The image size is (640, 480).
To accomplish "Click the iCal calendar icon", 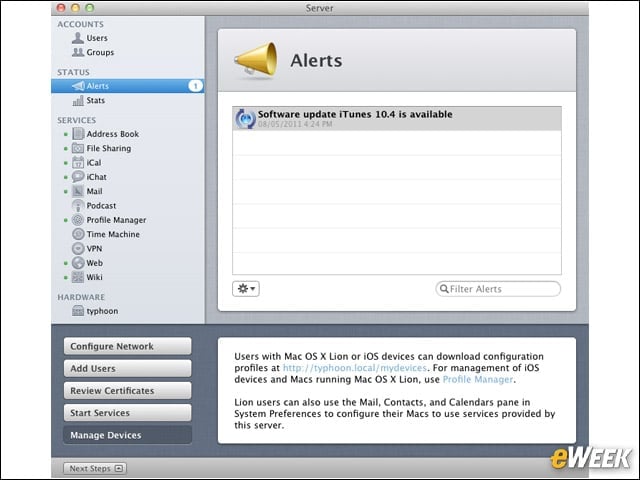I will [78, 162].
